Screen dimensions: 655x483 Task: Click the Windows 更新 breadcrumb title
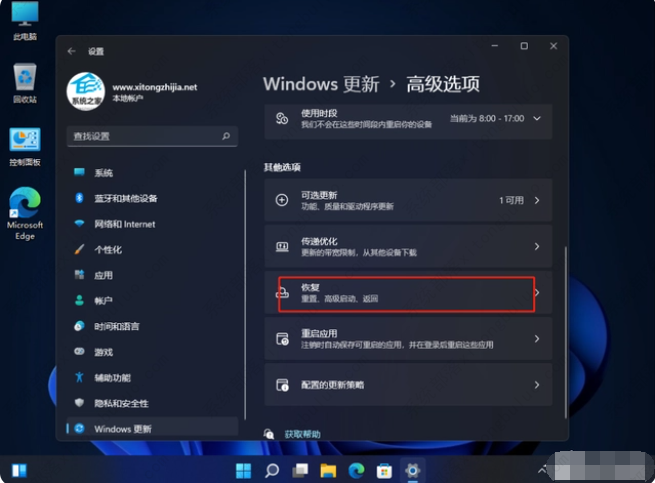point(320,84)
